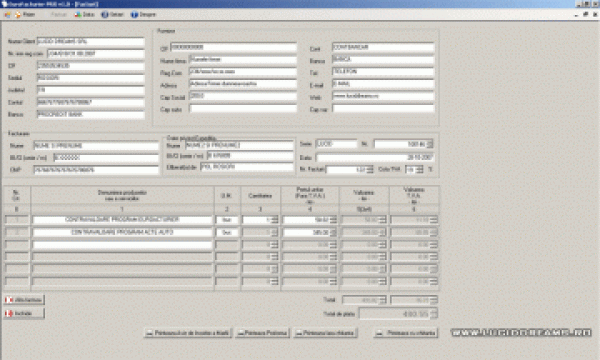
Task: Click the client Sediul input field
Action: pyautogui.click(x=91, y=78)
